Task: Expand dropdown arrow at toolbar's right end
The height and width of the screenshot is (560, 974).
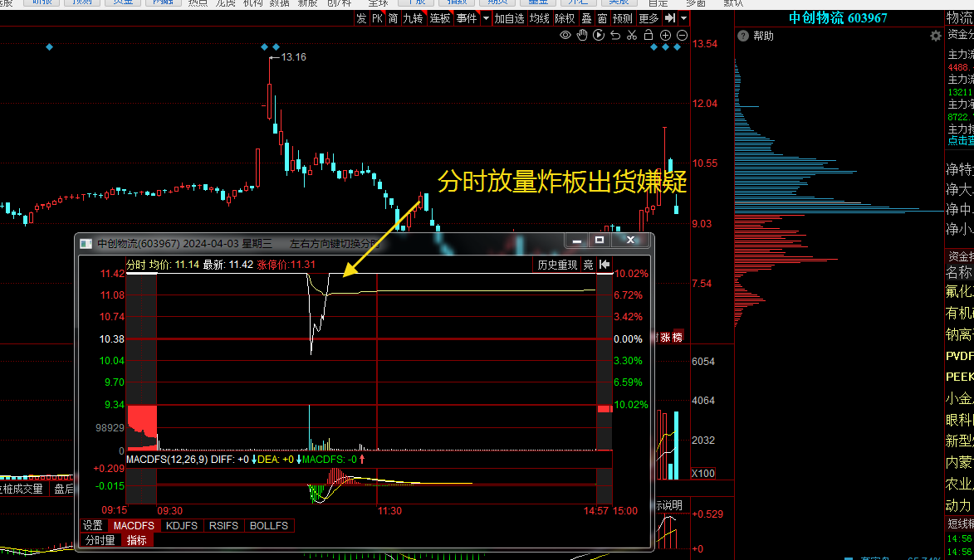Action: (684, 18)
